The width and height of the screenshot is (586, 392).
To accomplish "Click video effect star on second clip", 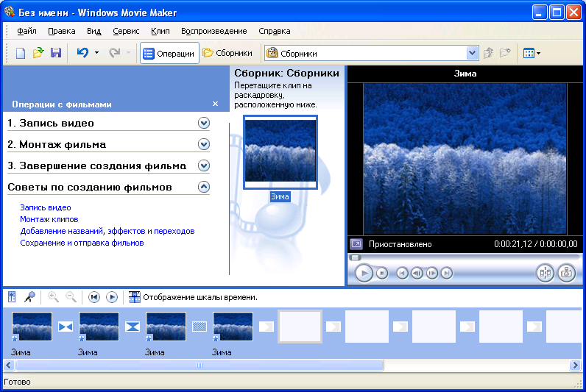I will pos(82,338).
